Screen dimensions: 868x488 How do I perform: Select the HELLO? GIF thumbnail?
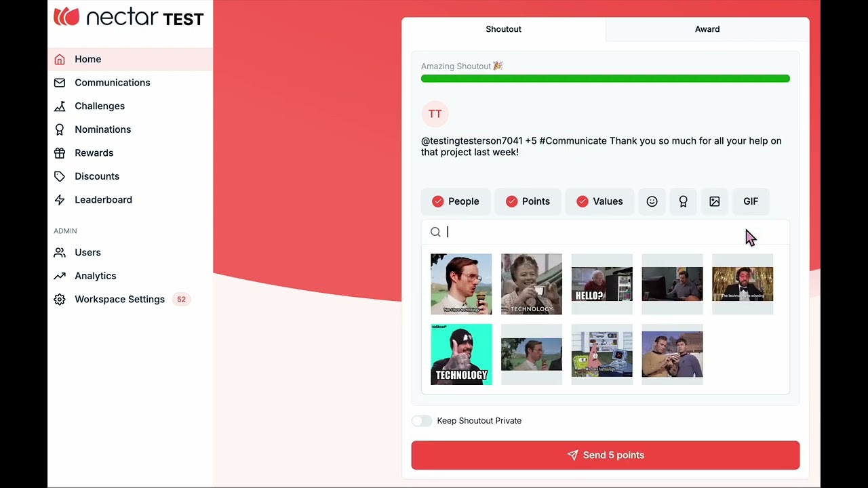point(602,284)
